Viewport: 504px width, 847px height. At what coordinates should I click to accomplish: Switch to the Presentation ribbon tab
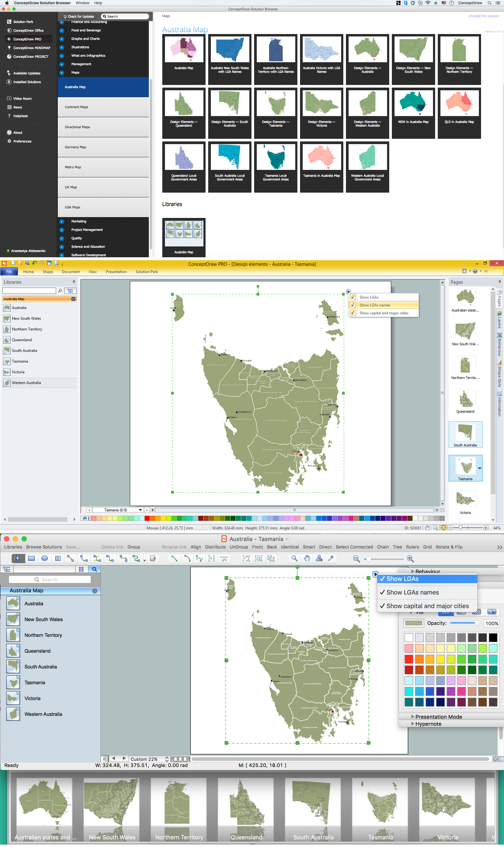click(x=116, y=272)
